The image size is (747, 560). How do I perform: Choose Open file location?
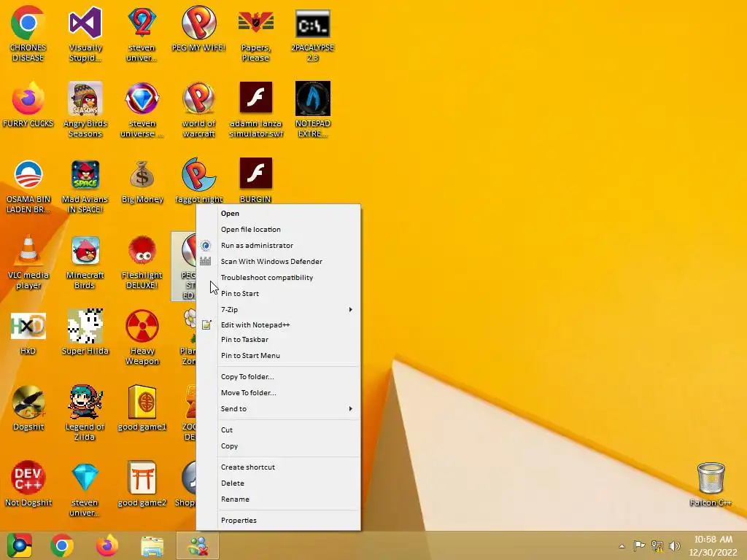(279, 230)
